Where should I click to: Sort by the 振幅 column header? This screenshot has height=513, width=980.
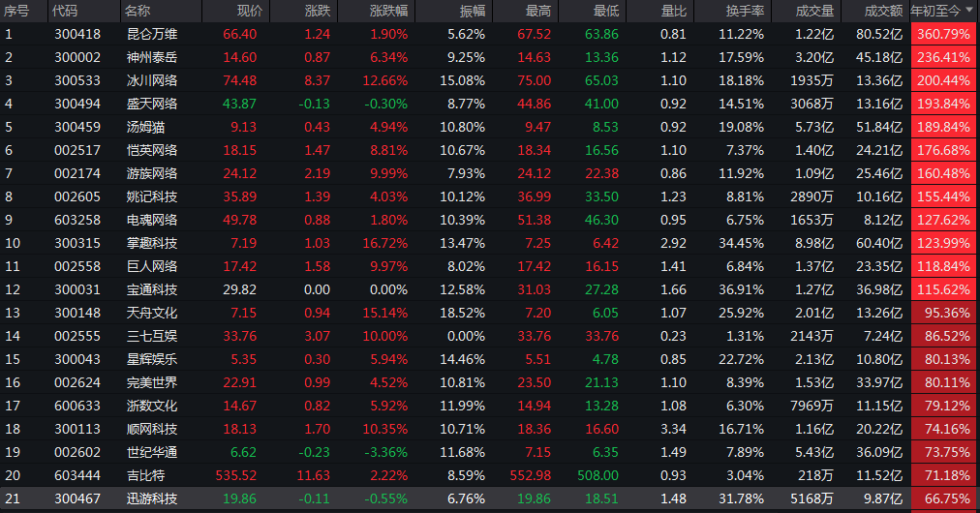coord(473,11)
